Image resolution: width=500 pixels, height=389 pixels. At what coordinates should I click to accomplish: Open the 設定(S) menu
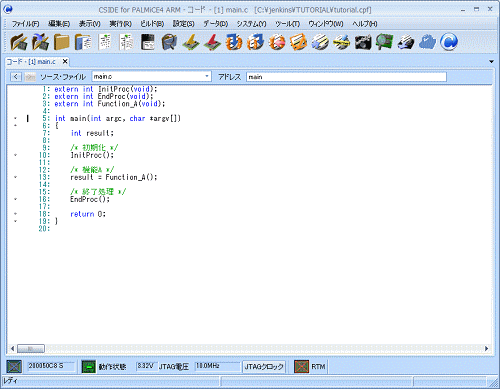183,24
